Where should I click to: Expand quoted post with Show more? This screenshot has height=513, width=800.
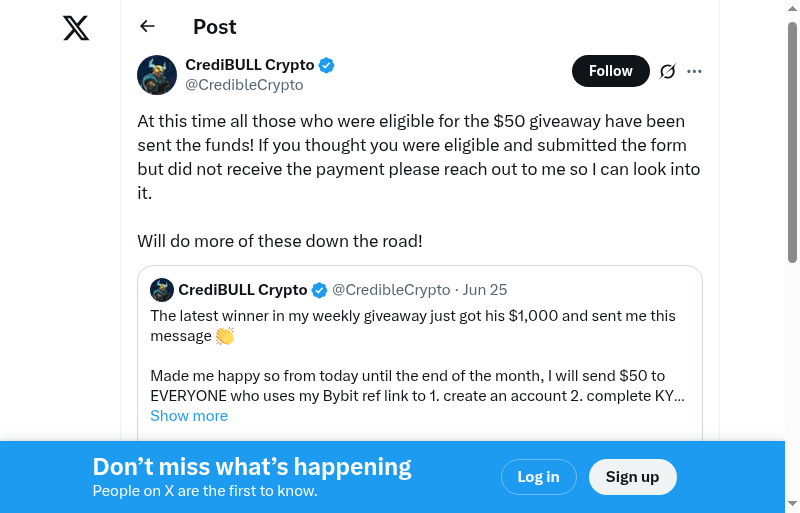coord(189,416)
